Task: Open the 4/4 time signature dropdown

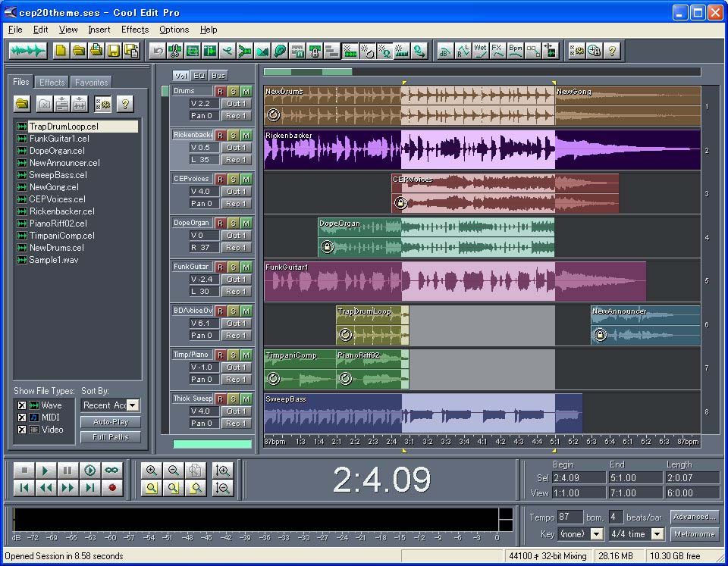Action: [657, 534]
